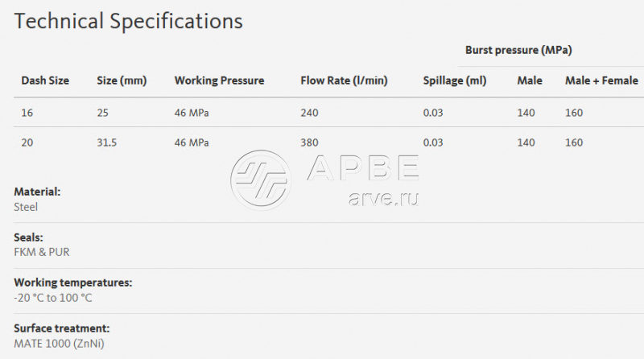Click the MATE 1000 (ZnNi) value
Viewport: 644px width, 359px height.
pyautogui.click(x=60, y=344)
